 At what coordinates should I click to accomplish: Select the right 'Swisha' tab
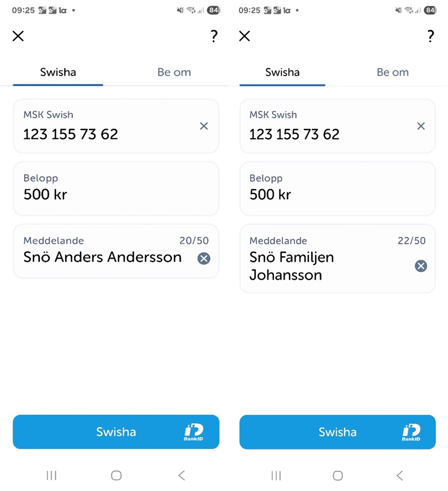click(x=282, y=73)
